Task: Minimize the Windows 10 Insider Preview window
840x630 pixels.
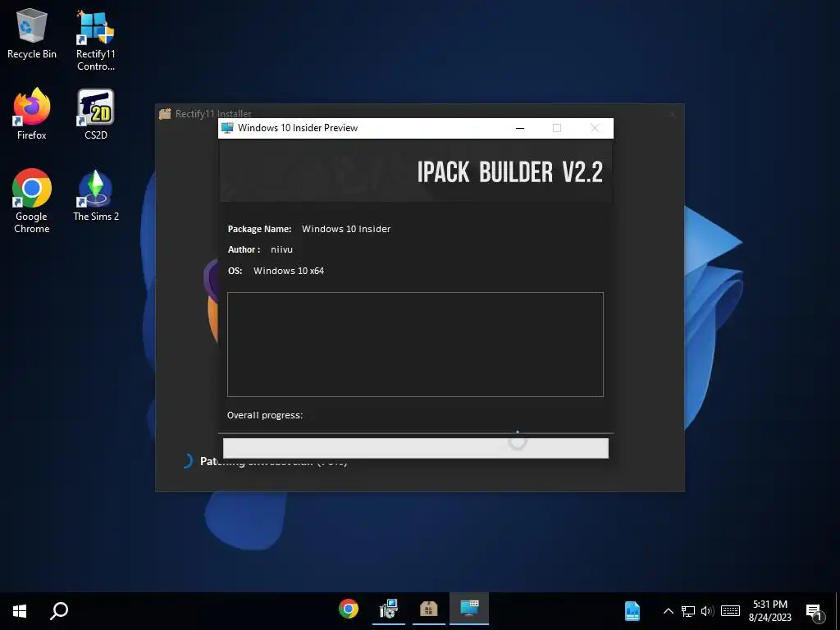Action: [519, 128]
